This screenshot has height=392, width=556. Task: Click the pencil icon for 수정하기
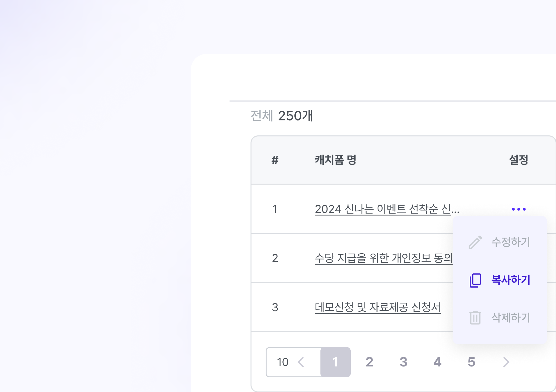pyautogui.click(x=475, y=242)
